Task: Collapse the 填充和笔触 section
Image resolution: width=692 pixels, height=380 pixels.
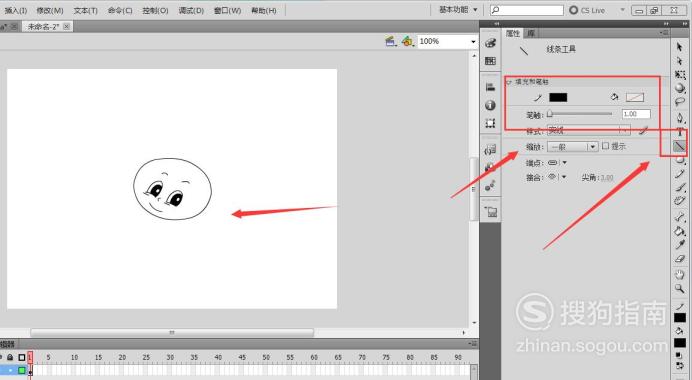Action: point(508,82)
